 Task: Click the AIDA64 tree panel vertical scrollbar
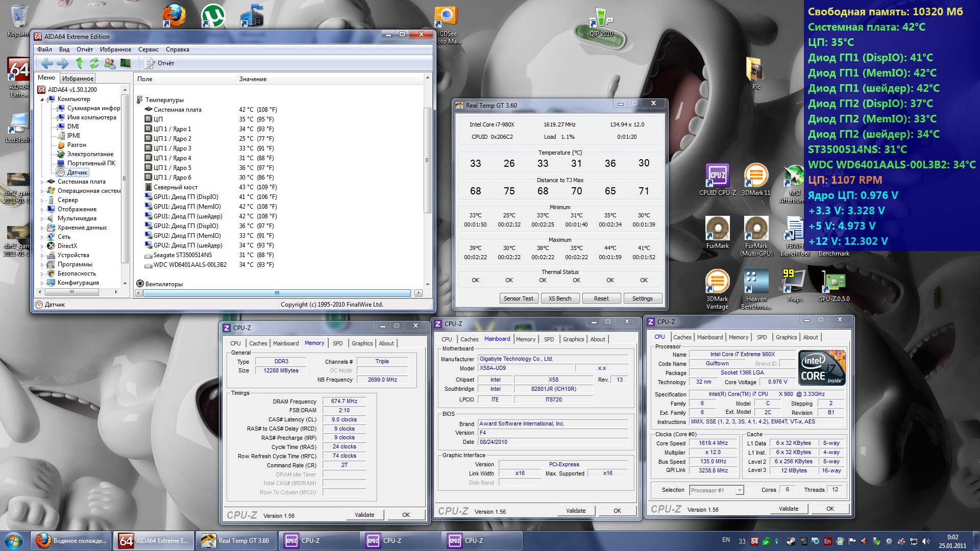[125, 186]
